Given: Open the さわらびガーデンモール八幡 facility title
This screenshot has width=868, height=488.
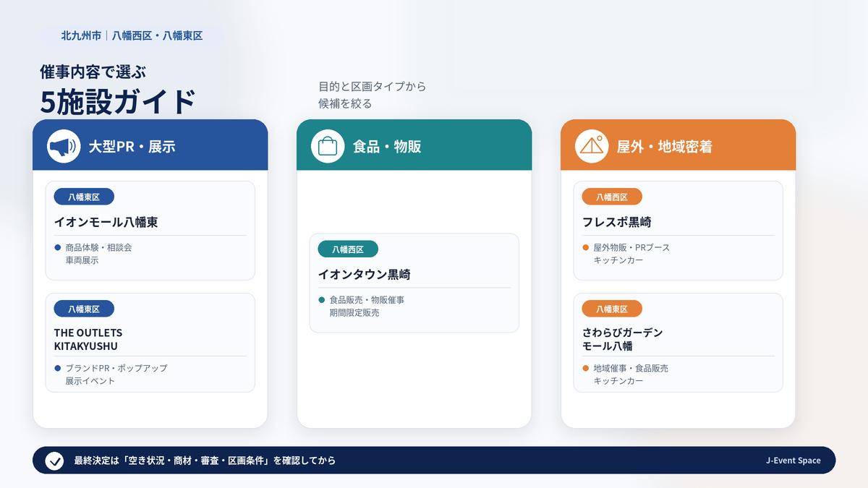Looking at the screenshot, I should [x=623, y=339].
